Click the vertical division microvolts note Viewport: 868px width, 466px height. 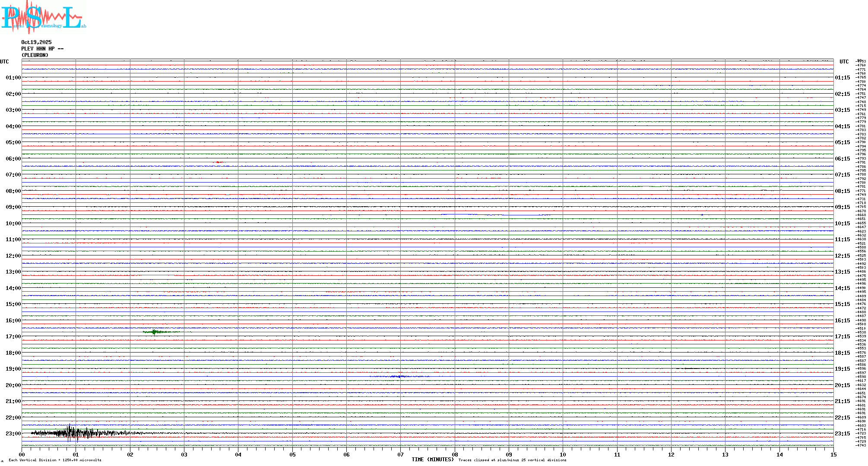point(55,460)
